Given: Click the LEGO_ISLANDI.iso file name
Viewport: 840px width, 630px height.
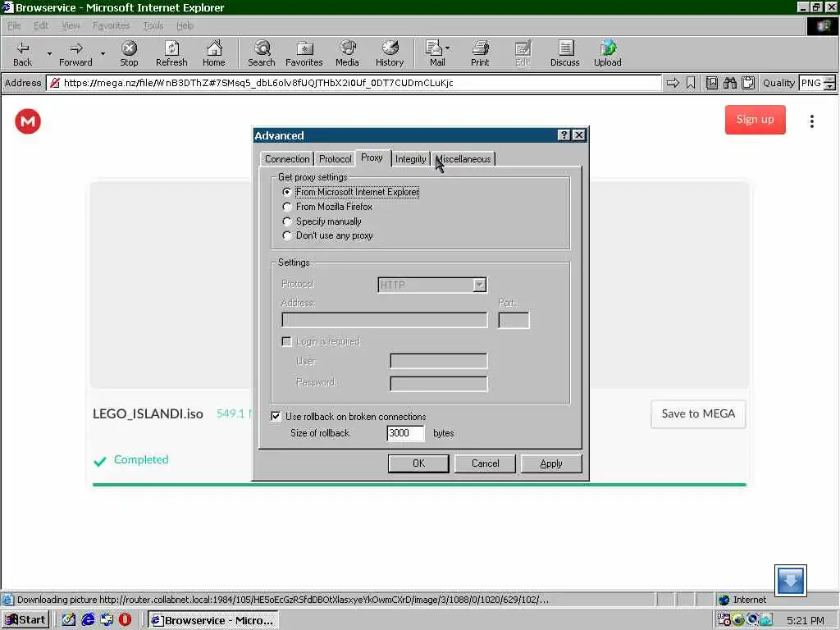Looking at the screenshot, I should [148, 413].
